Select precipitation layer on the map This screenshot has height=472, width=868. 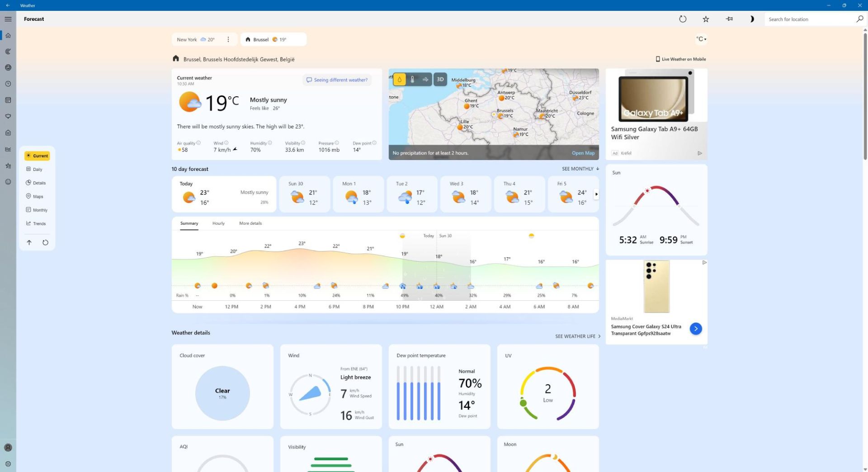[399, 80]
